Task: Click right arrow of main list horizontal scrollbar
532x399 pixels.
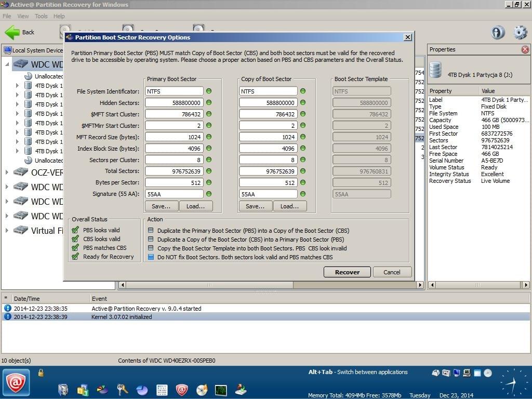Action: (420, 285)
